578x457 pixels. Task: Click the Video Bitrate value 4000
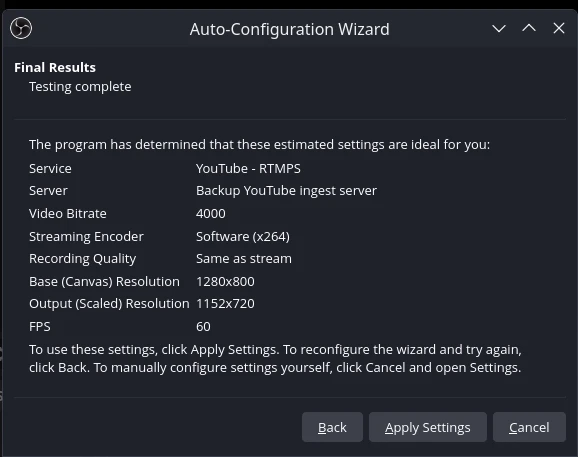click(210, 214)
